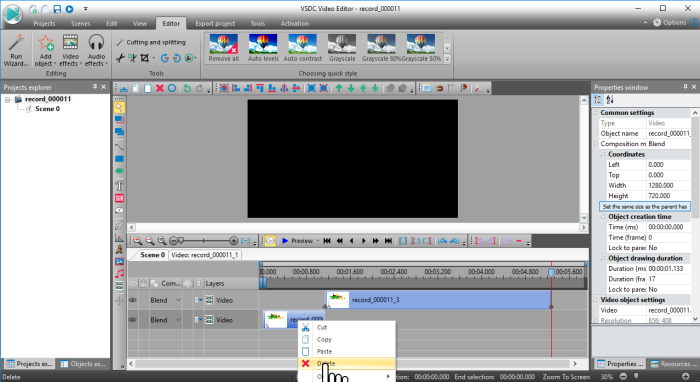
Task: Select the line drawing tool
Action: click(119, 146)
